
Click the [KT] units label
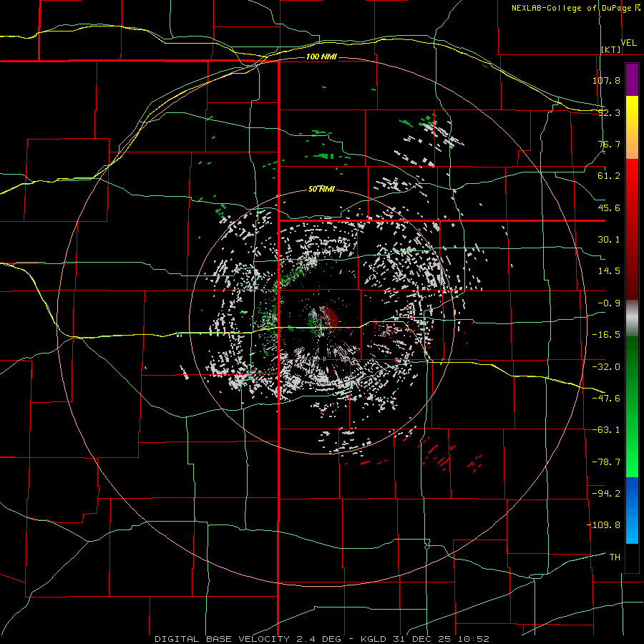click(x=611, y=49)
